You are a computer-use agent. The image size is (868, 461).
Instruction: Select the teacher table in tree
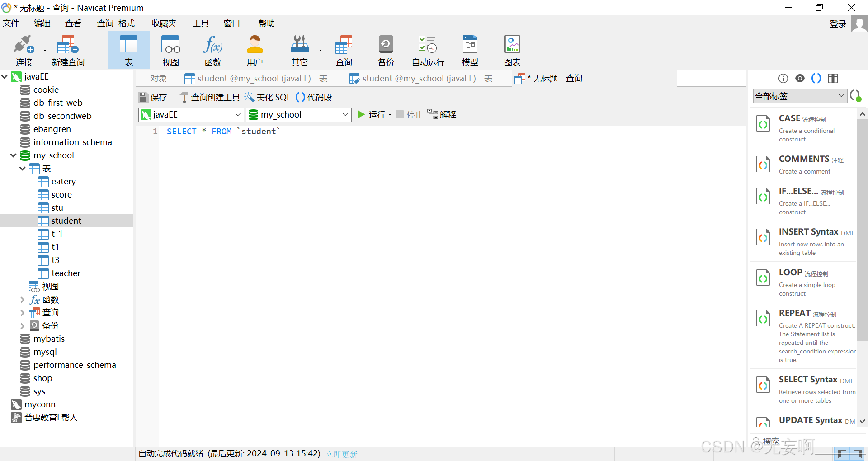click(x=66, y=273)
